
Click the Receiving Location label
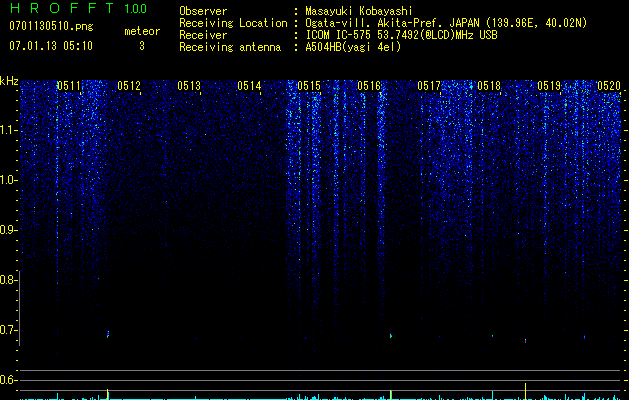[233, 23]
